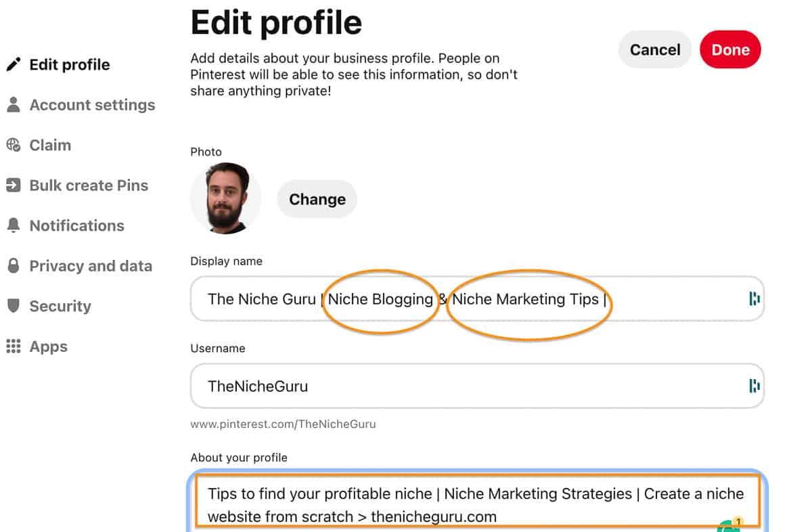Navigate to Account settings in the sidebar

(x=91, y=105)
